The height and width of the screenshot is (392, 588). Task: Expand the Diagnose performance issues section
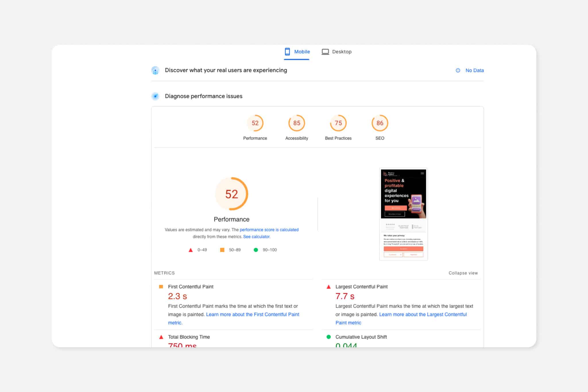click(x=203, y=96)
